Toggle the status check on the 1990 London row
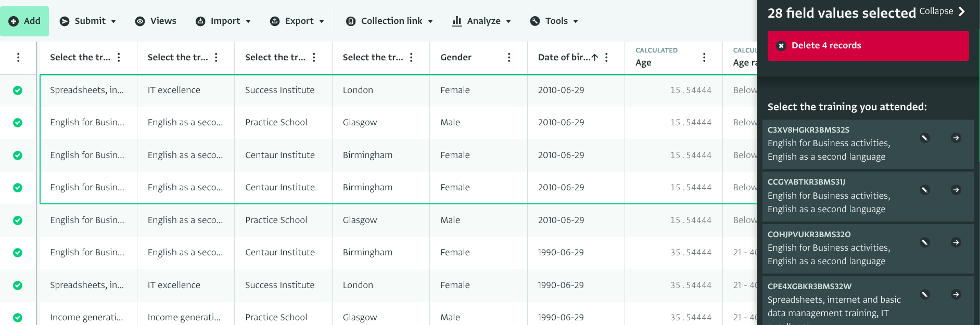 click(x=18, y=285)
